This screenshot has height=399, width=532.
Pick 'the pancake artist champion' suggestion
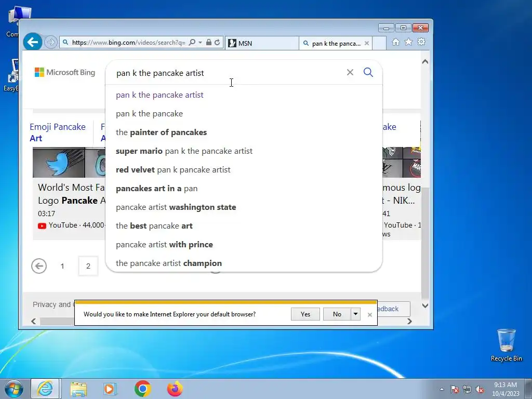tap(244, 263)
